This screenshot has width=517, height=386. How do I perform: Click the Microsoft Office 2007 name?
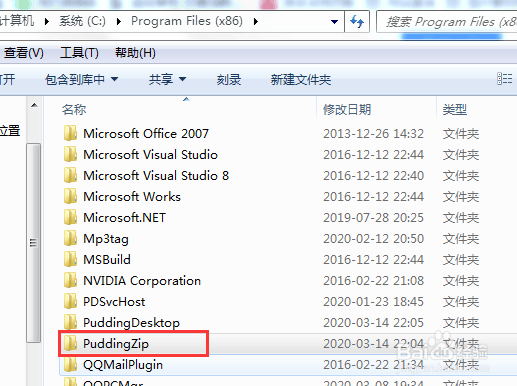pos(146,134)
